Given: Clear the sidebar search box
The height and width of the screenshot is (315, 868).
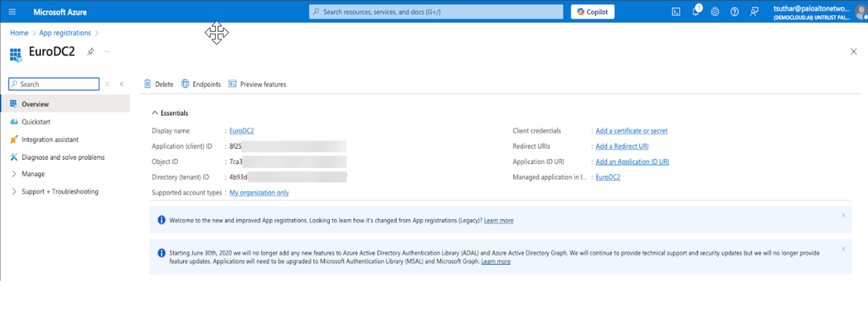Looking at the screenshot, I should coord(108,84).
